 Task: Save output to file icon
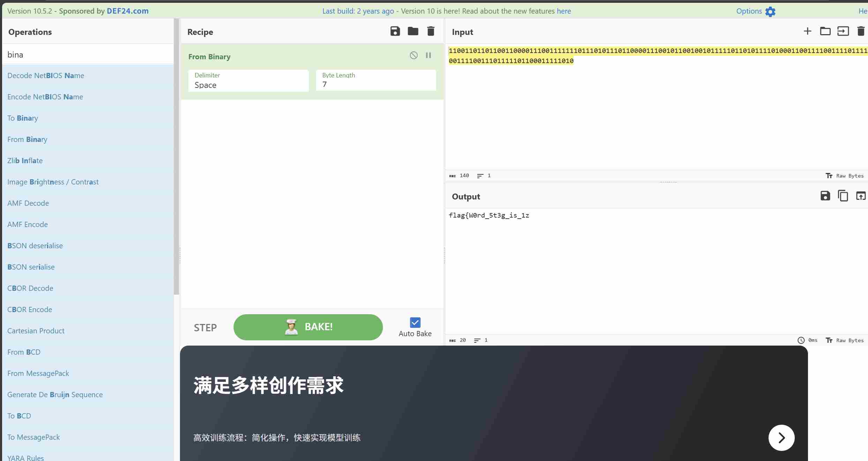tap(825, 196)
